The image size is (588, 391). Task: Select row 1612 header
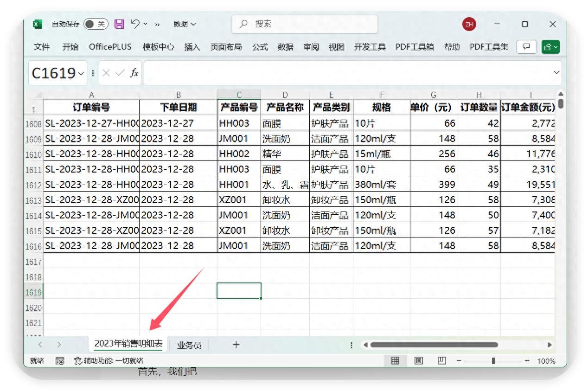(33, 185)
